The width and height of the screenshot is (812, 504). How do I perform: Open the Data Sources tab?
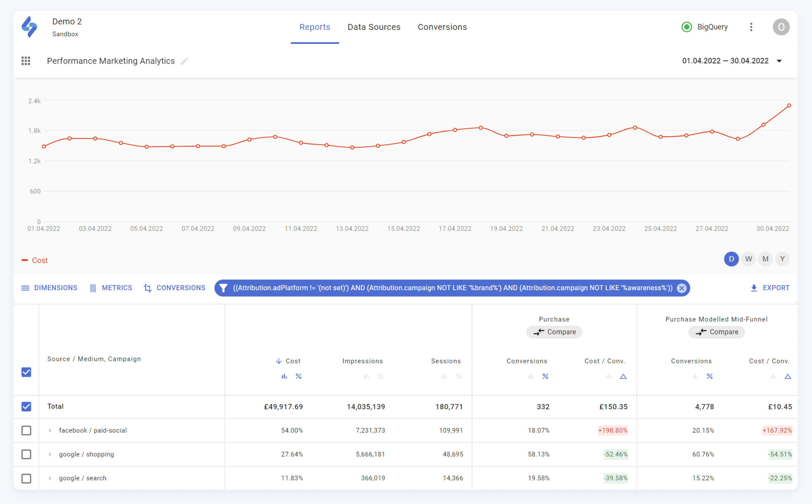coord(374,27)
